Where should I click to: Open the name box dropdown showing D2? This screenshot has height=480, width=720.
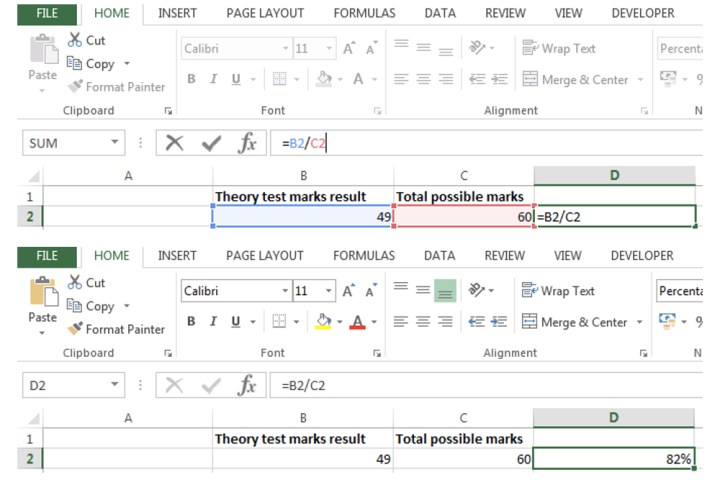[114, 385]
